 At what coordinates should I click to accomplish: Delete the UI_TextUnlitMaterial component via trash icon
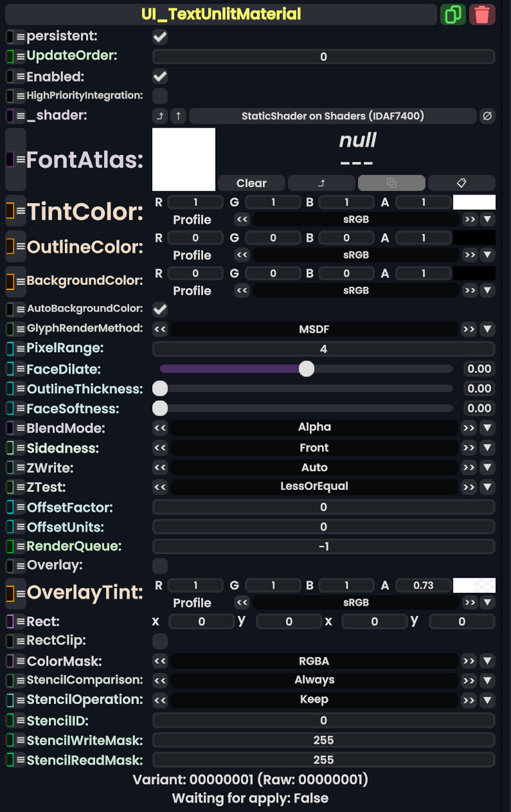[x=482, y=15]
